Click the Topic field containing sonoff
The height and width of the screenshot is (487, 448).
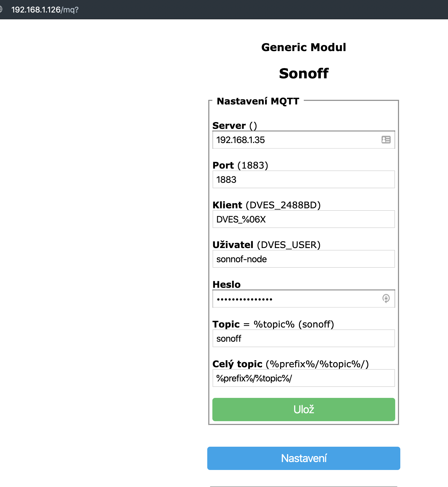click(x=303, y=338)
